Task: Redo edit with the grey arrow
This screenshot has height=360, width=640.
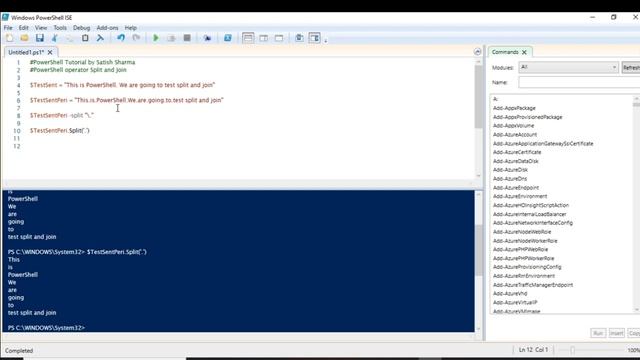Action: pyautogui.click(x=136, y=38)
